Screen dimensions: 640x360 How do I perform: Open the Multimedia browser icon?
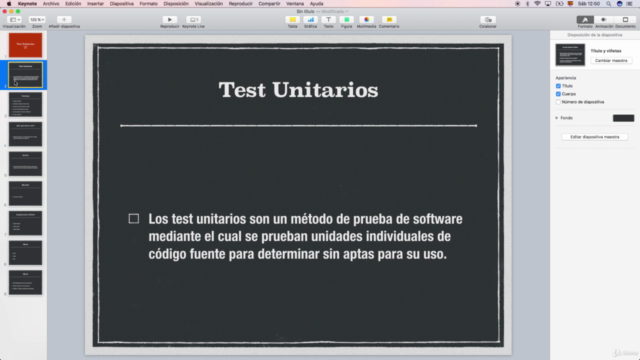point(366,20)
